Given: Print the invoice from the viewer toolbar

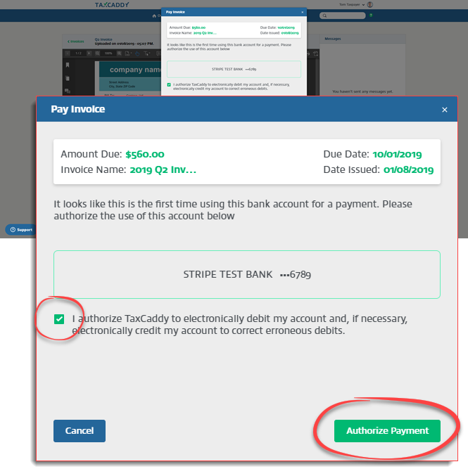Looking at the screenshot, I should point(308,53).
